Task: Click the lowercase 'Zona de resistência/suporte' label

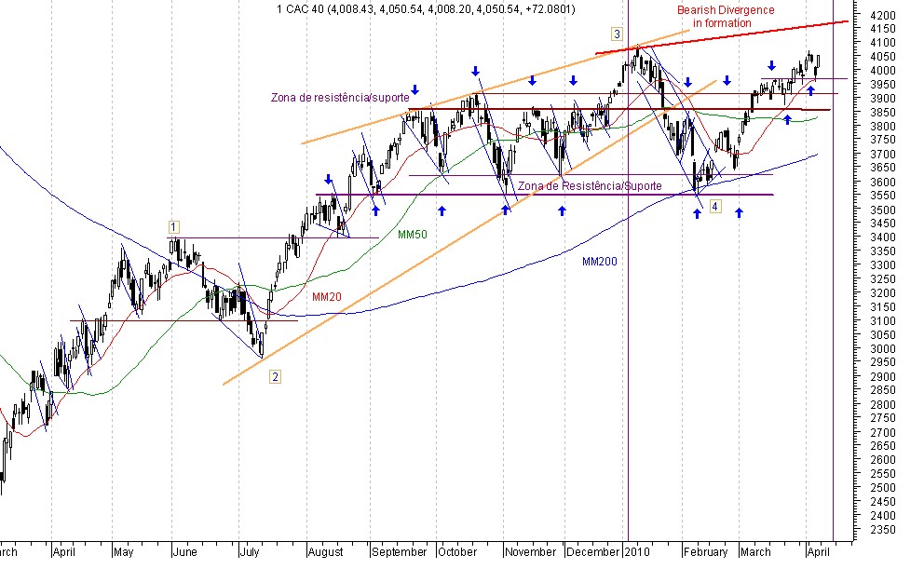Action: tap(340, 97)
